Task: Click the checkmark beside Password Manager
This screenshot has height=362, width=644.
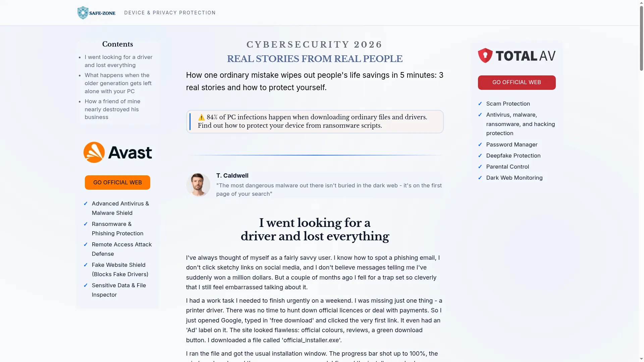Action: coord(480,145)
